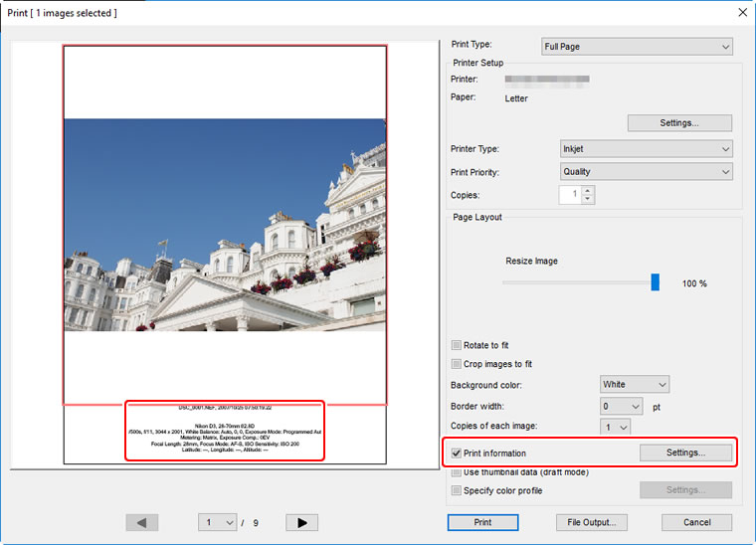This screenshot has width=756, height=545.
Task: Enable the Specify color profile checkbox
Action: click(x=457, y=490)
